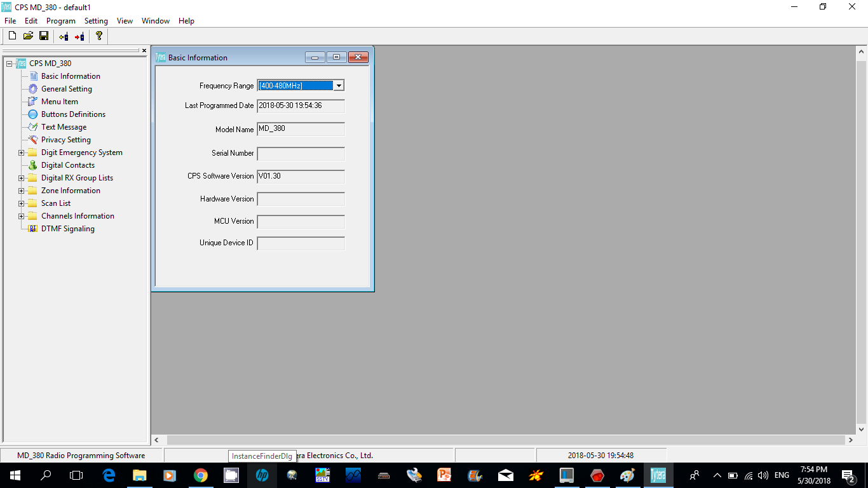
Task: Open the Mail app from the taskbar
Action: 505,475
